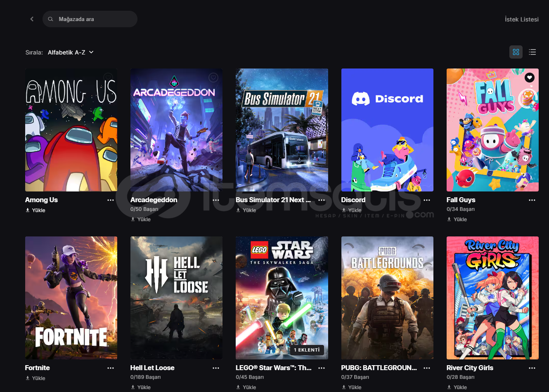
Task: Open the three-dot menu for Fall Guys
Action: (532, 200)
